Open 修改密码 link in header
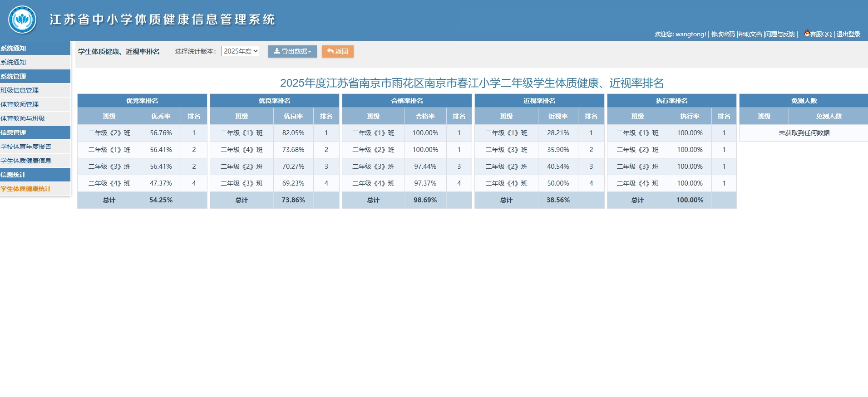The width and height of the screenshot is (868, 397). (x=723, y=34)
